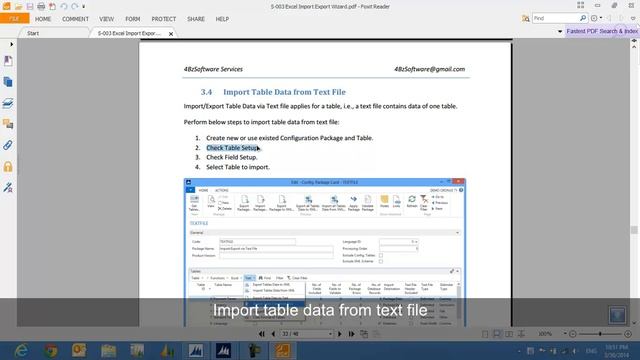Viewport: 640px width, 360px height.
Task: Click the scroll up arrow at top of the vertical scrollbar
Action: tap(634, 46)
